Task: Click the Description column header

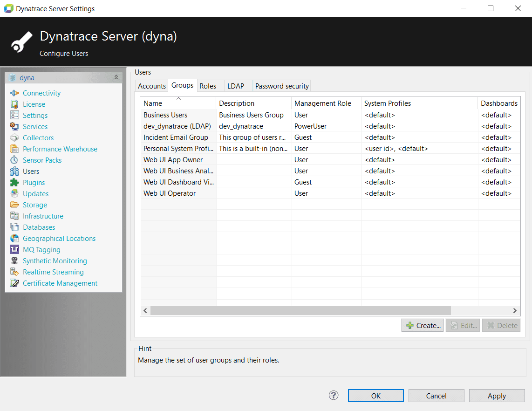Action: (x=253, y=103)
